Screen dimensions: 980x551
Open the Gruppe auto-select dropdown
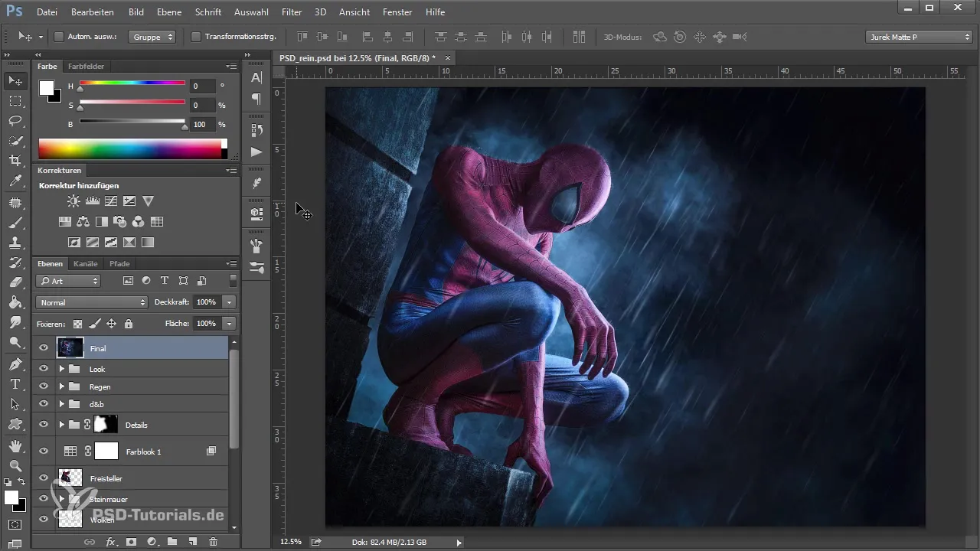152,36
